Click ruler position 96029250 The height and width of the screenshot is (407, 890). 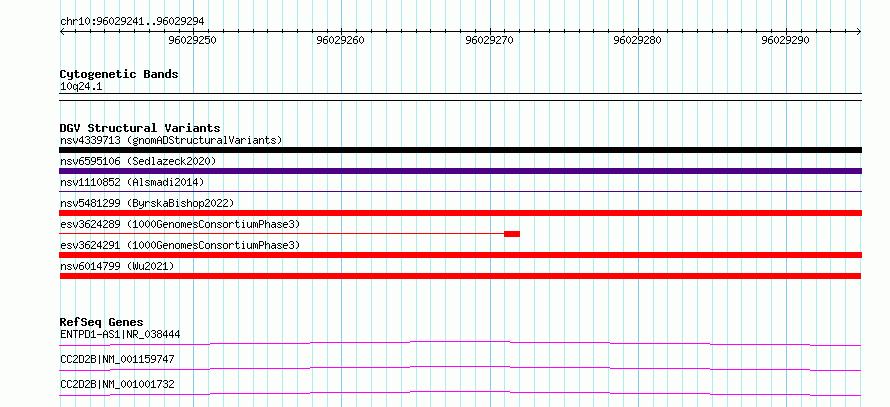tap(193, 40)
